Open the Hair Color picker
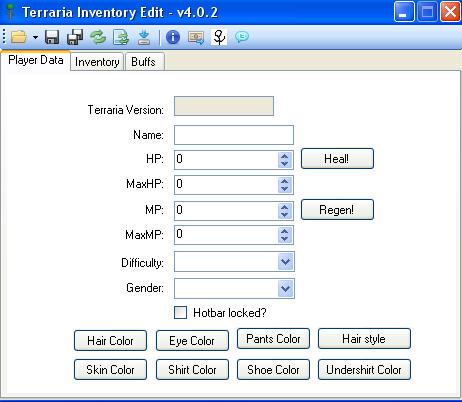The height and width of the screenshot is (402, 462). [x=110, y=341]
